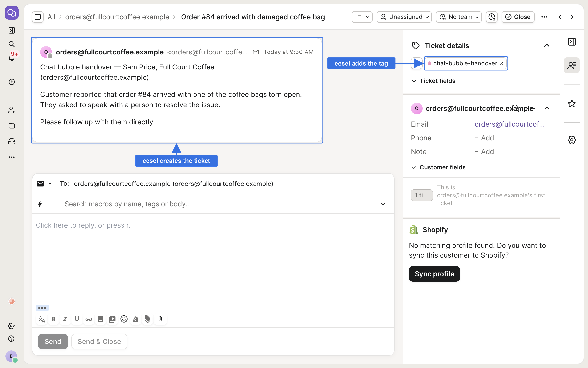Image resolution: width=588 pixels, height=368 pixels.
Task: Open the help question mark icon
Action: pyautogui.click(x=11, y=339)
